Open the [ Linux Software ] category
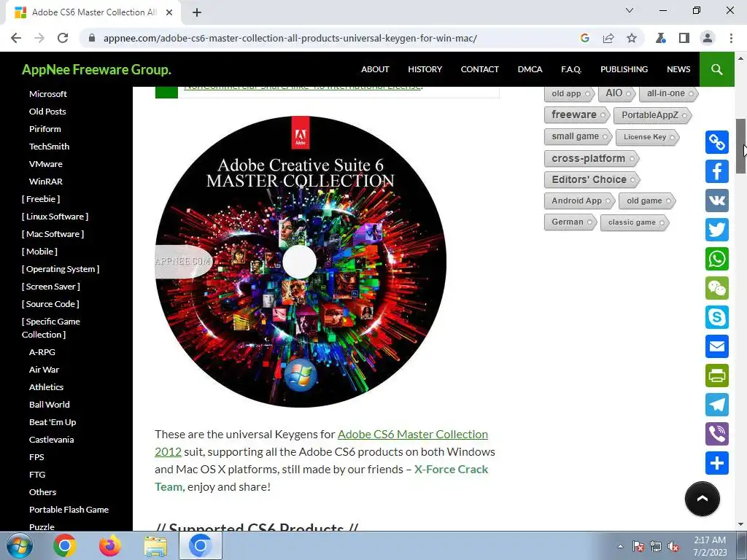Viewport: 747px width, 560px height. pos(55,217)
